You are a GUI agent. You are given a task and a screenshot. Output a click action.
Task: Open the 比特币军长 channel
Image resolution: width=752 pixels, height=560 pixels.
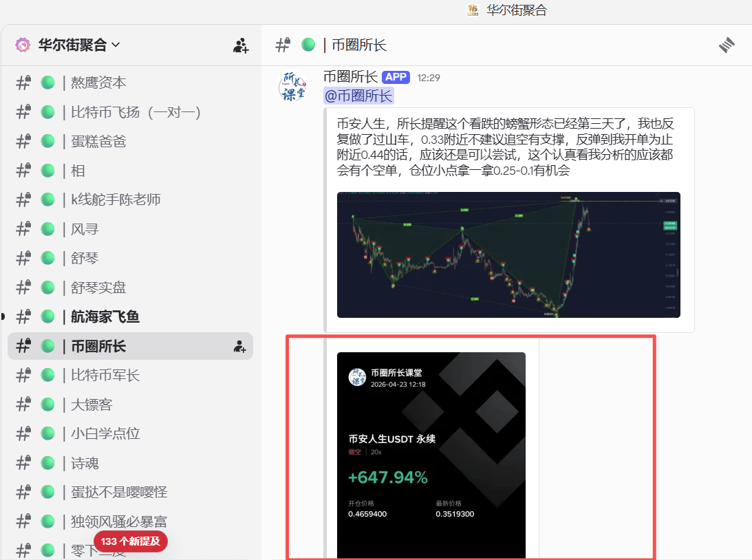pyautogui.click(x=131, y=376)
